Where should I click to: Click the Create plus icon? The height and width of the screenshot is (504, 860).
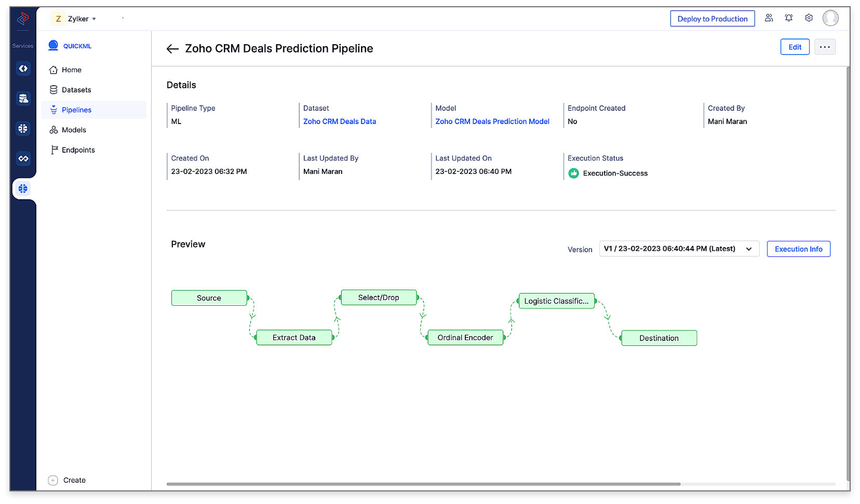click(x=53, y=480)
